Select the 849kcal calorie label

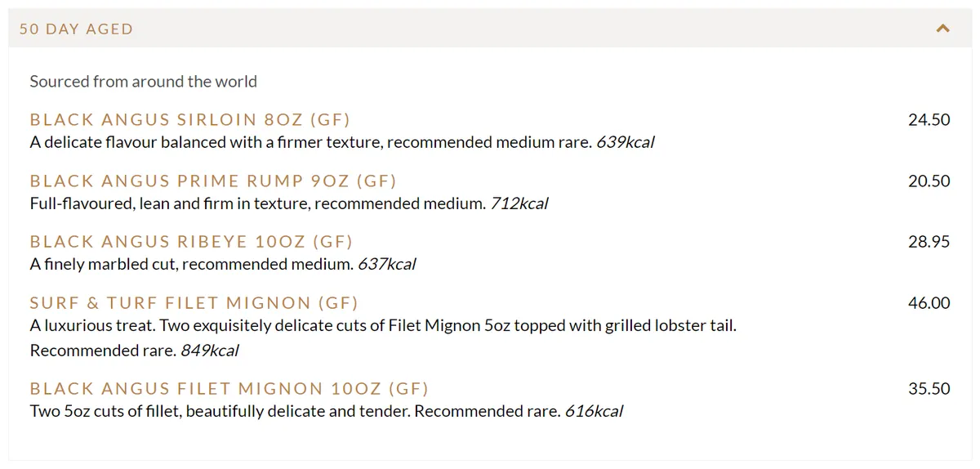tap(210, 351)
